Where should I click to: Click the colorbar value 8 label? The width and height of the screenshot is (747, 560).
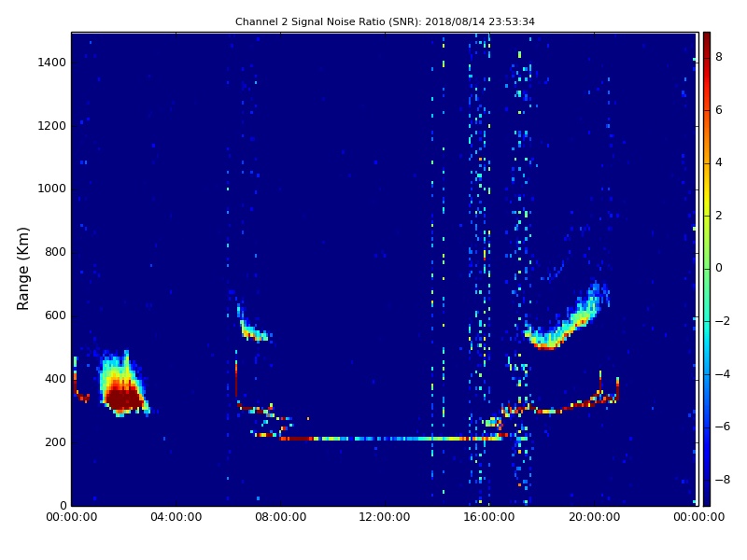tap(719, 57)
